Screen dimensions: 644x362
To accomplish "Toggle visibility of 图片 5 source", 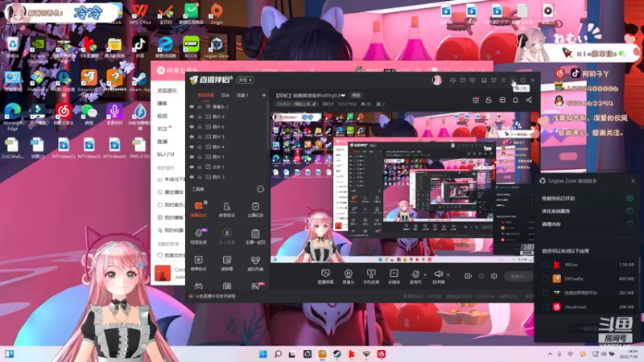I will [x=192, y=137].
